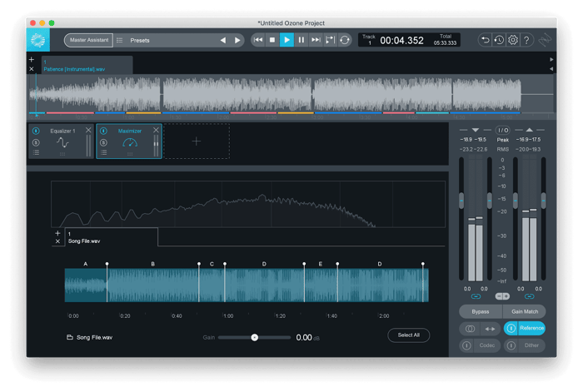Enable the Dither power button

(511, 345)
